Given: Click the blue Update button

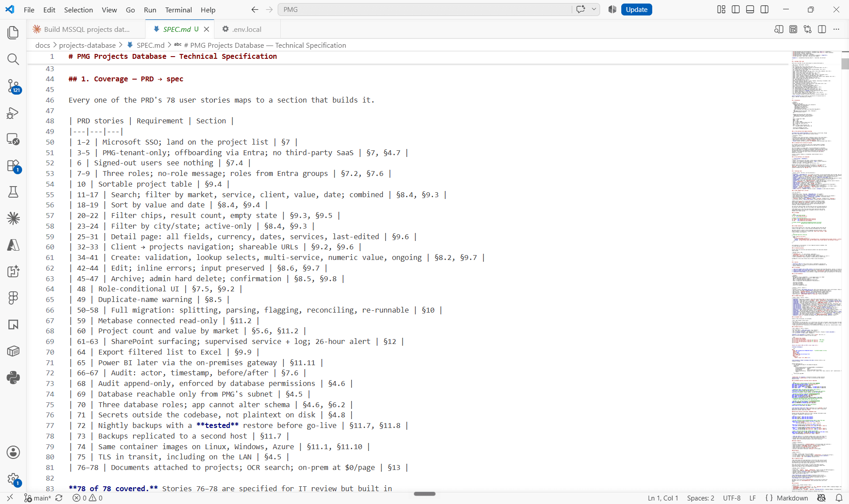Looking at the screenshot, I should coord(636,10).
